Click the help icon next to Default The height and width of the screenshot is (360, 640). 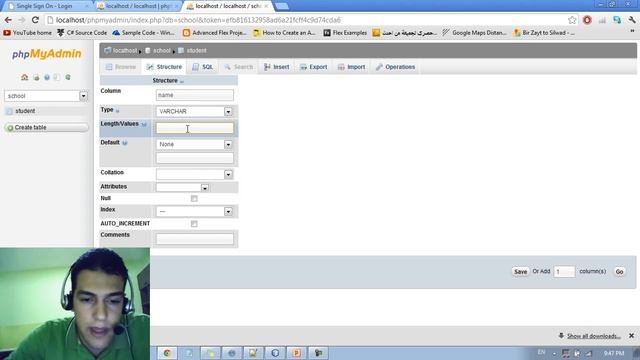tap(125, 143)
